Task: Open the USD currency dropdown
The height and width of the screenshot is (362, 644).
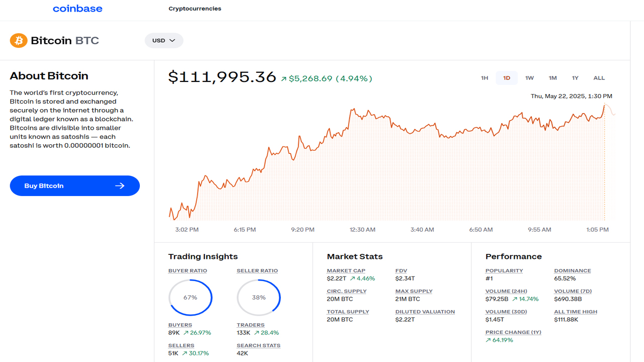Action: [164, 40]
